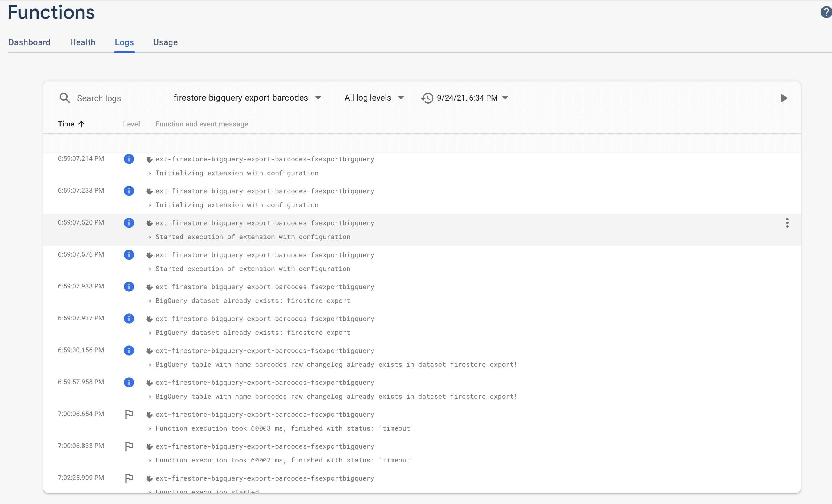Start streaming logs with the play icon
This screenshot has width=832, height=504.
[x=784, y=98]
